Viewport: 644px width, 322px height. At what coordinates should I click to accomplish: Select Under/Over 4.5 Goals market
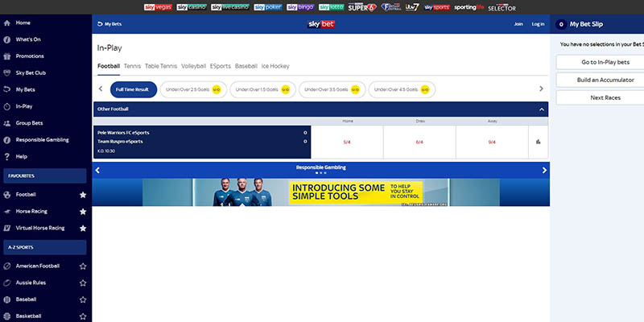(402, 89)
